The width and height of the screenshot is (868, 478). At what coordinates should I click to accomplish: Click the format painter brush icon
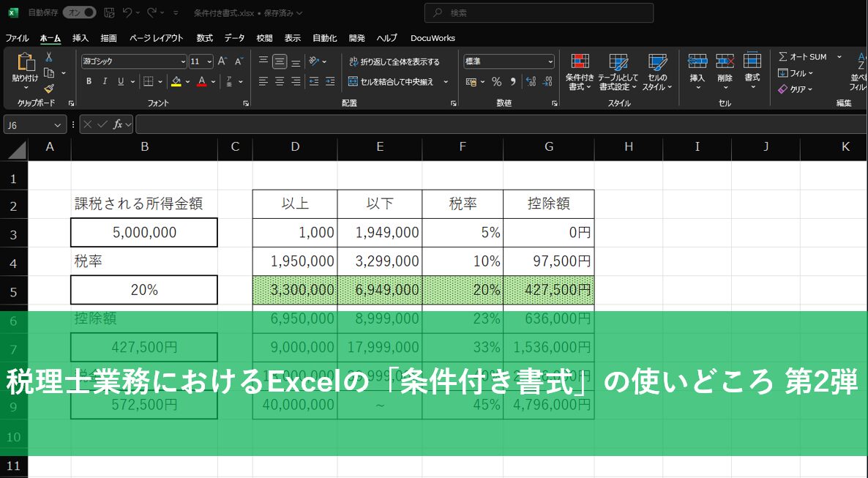coord(49,88)
